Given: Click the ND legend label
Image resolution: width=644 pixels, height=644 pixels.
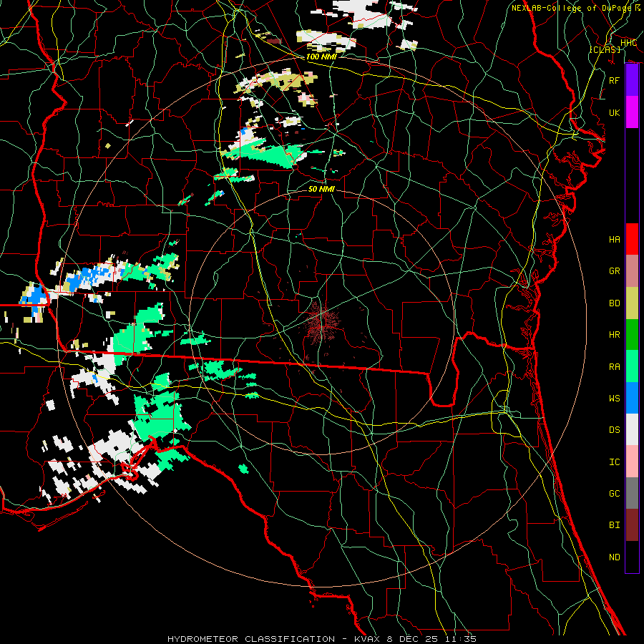Looking at the screenshot, I should coord(615,557).
